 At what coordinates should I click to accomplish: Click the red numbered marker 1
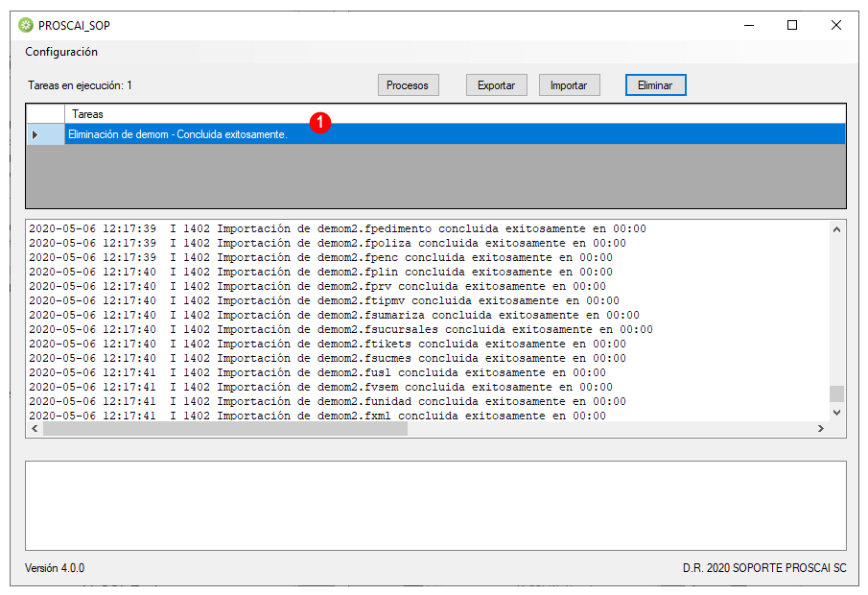click(x=320, y=123)
